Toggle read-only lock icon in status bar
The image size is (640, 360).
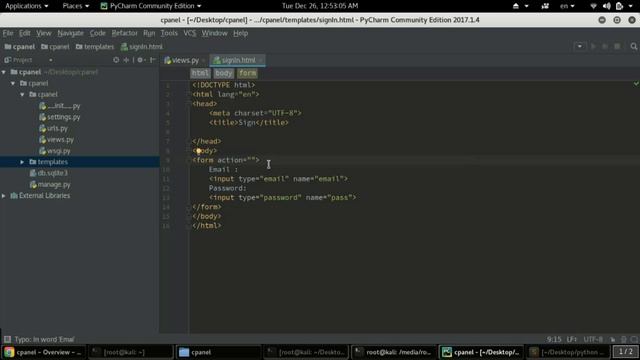[x=613, y=340]
